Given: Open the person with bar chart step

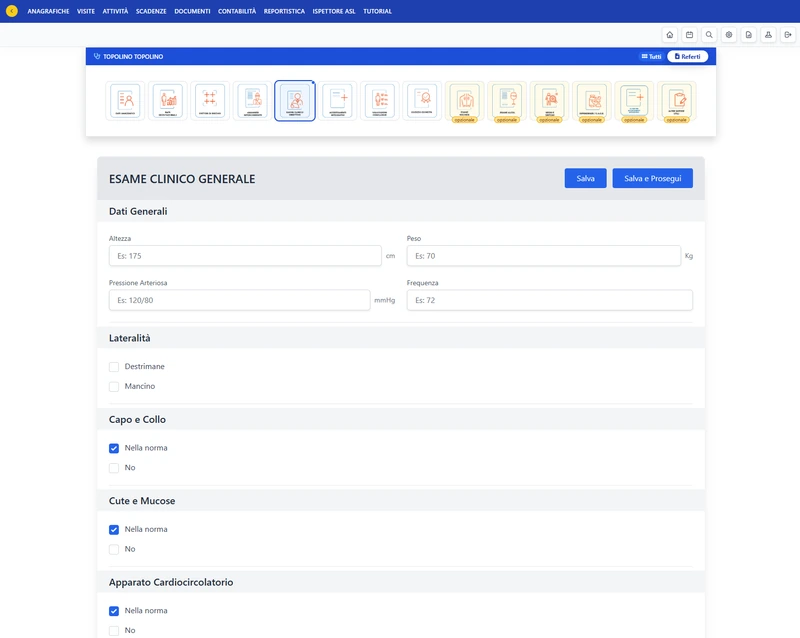Looking at the screenshot, I should click(x=168, y=101).
